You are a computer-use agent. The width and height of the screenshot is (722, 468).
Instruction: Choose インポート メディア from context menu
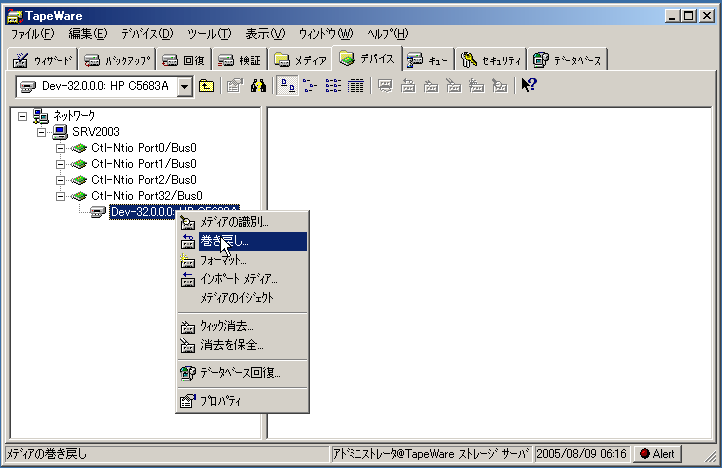243,279
